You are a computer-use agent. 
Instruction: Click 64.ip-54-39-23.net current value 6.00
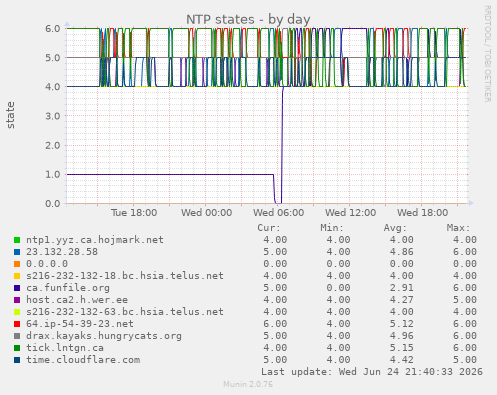(x=275, y=324)
